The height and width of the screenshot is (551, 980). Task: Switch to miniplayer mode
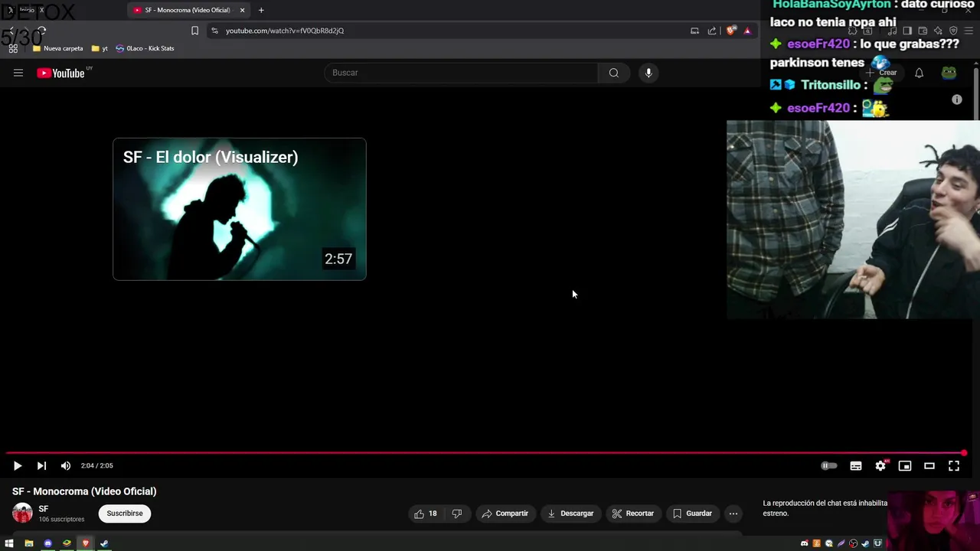coord(905,465)
